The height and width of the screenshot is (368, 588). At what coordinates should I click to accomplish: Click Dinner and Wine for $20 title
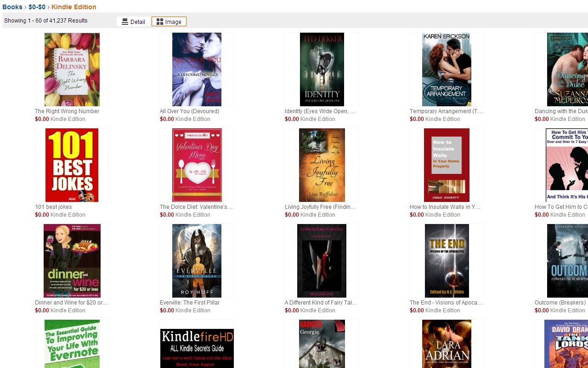click(x=71, y=303)
